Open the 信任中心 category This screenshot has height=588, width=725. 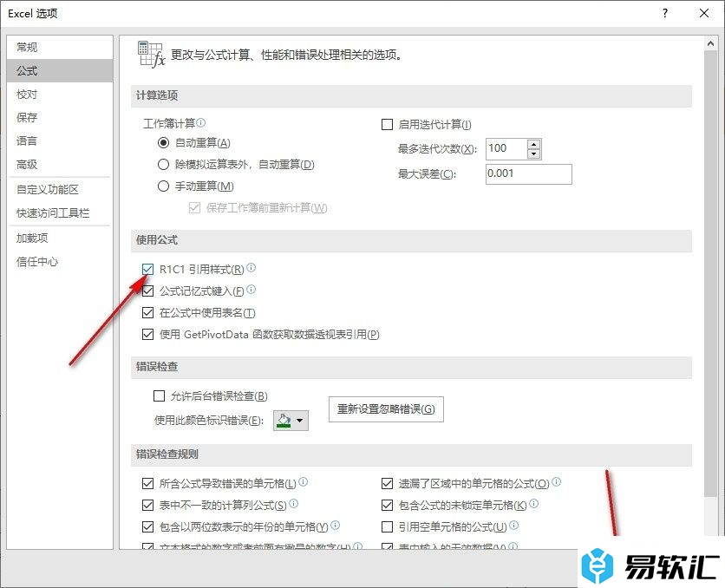60,262
